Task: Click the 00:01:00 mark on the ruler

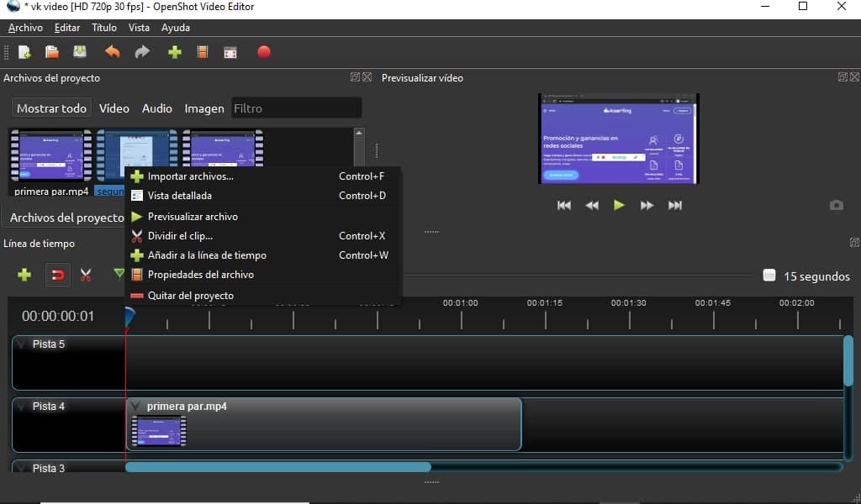Action: pyautogui.click(x=460, y=302)
